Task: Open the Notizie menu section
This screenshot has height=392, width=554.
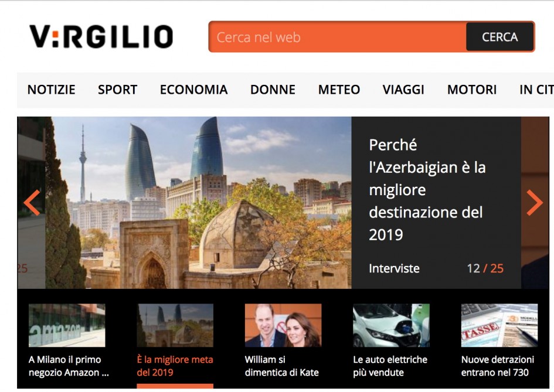Action: (x=52, y=90)
